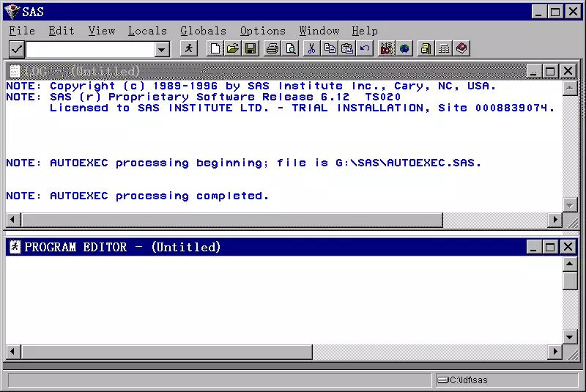Maximize the PROGRAM EDITOR window
586x392 pixels.
point(550,247)
